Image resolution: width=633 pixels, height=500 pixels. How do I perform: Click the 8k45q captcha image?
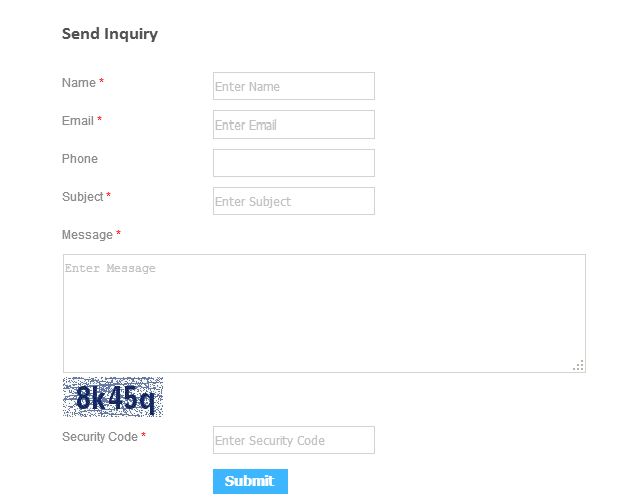(113, 397)
